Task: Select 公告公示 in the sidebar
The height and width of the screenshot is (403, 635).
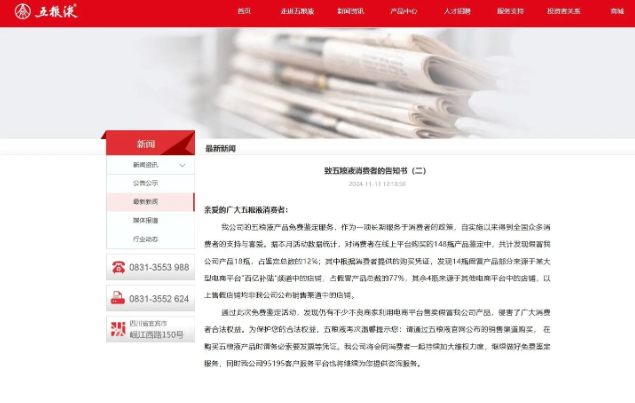Action: [x=150, y=183]
